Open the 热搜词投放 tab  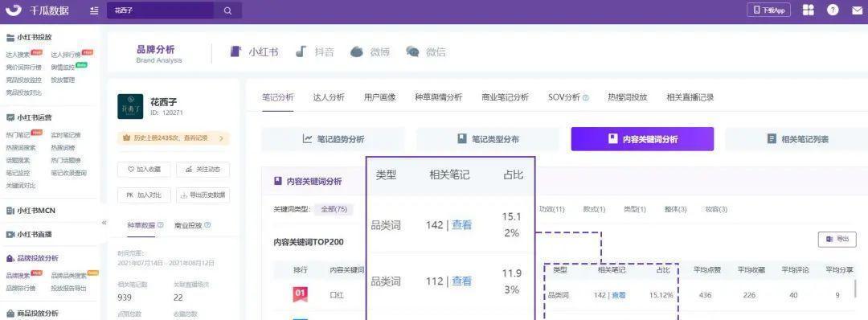click(628, 97)
